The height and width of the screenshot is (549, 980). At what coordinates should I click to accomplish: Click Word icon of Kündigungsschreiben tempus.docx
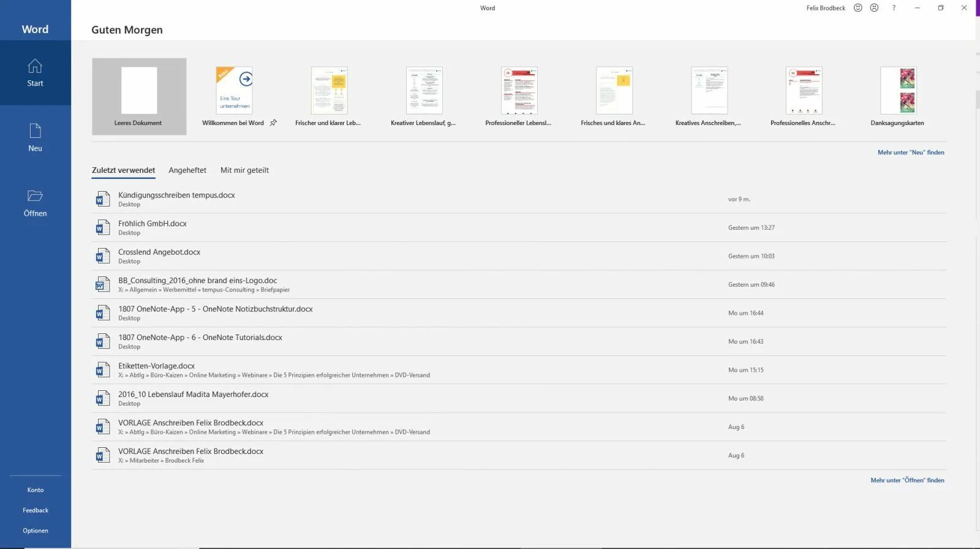point(102,199)
